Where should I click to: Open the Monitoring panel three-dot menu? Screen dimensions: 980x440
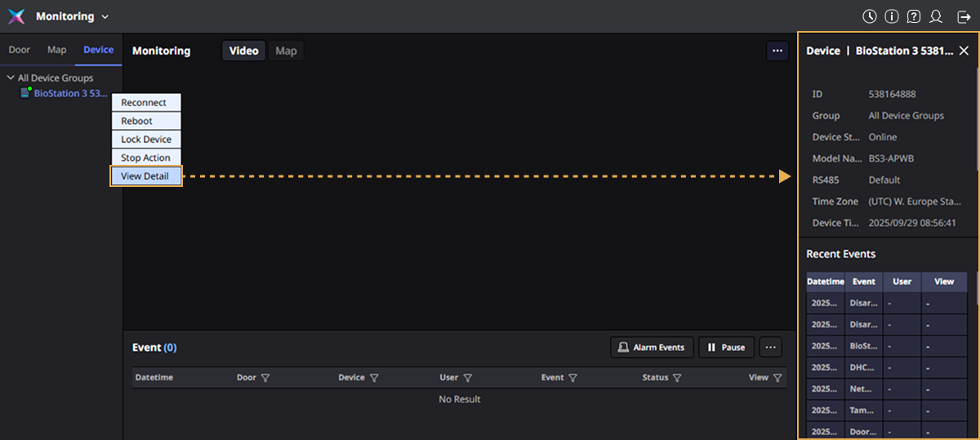tap(777, 51)
